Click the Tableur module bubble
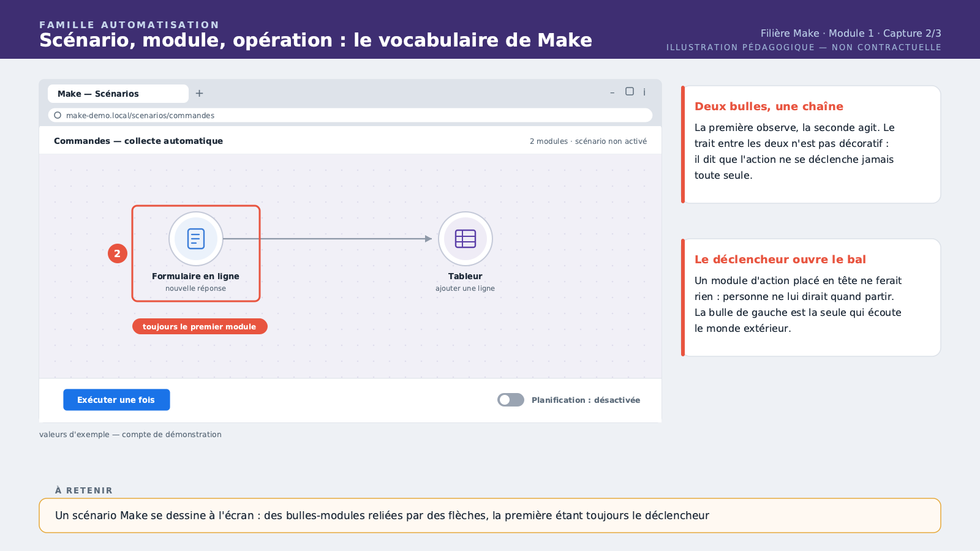 [466, 239]
